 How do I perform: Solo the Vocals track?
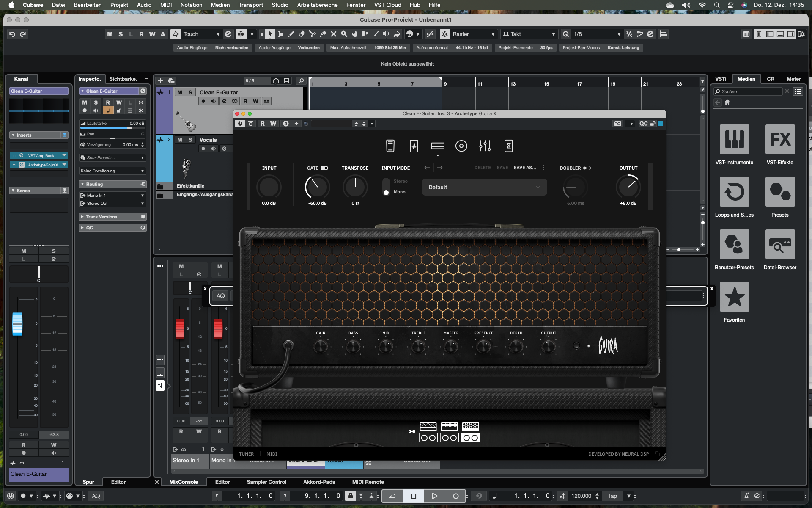(190, 140)
